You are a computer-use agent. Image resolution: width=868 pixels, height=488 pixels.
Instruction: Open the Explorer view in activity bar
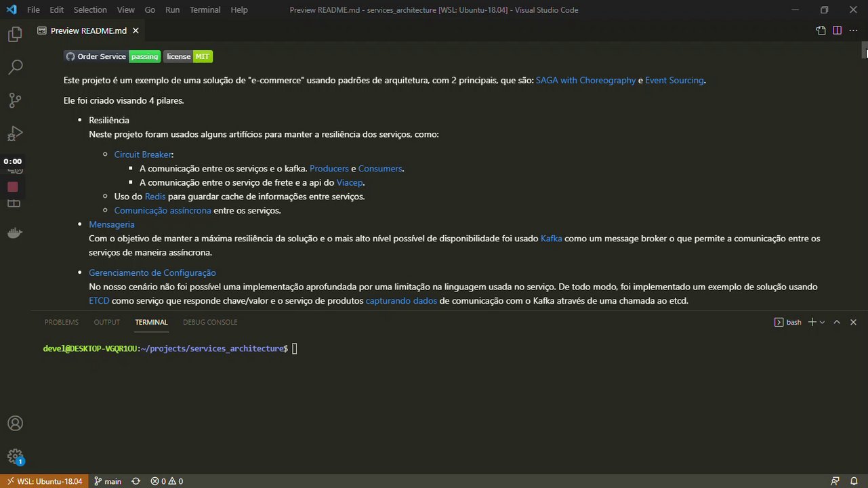tap(14, 35)
